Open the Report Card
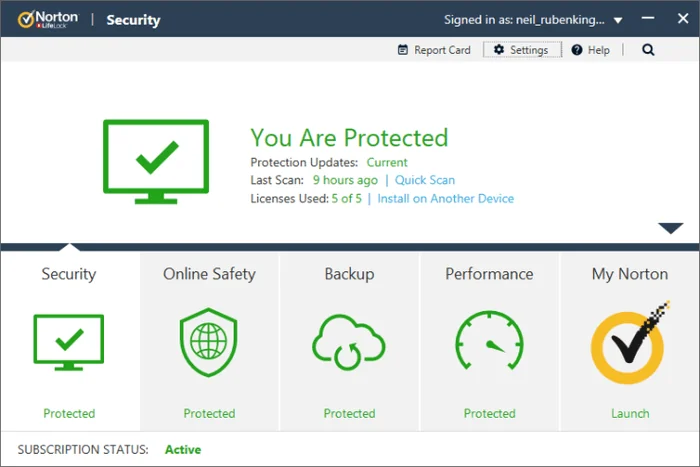The width and height of the screenshot is (700, 467). coord(434,50)
